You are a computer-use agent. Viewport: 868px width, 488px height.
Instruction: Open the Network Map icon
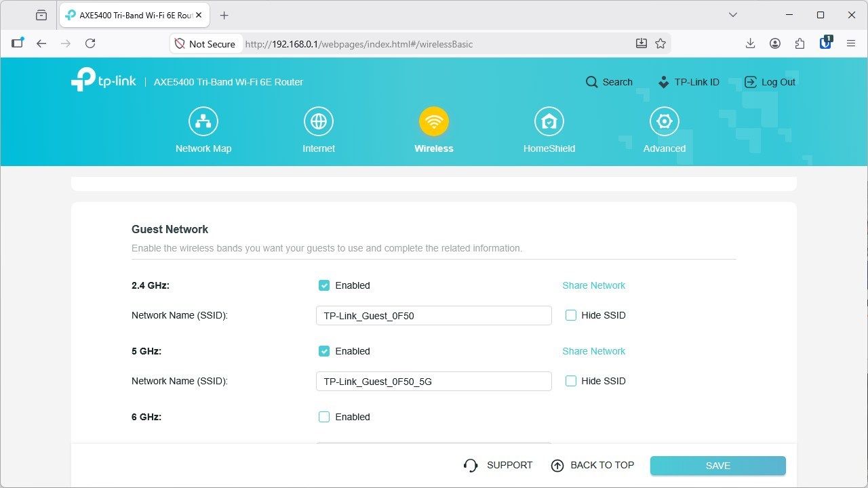point(203,122)
